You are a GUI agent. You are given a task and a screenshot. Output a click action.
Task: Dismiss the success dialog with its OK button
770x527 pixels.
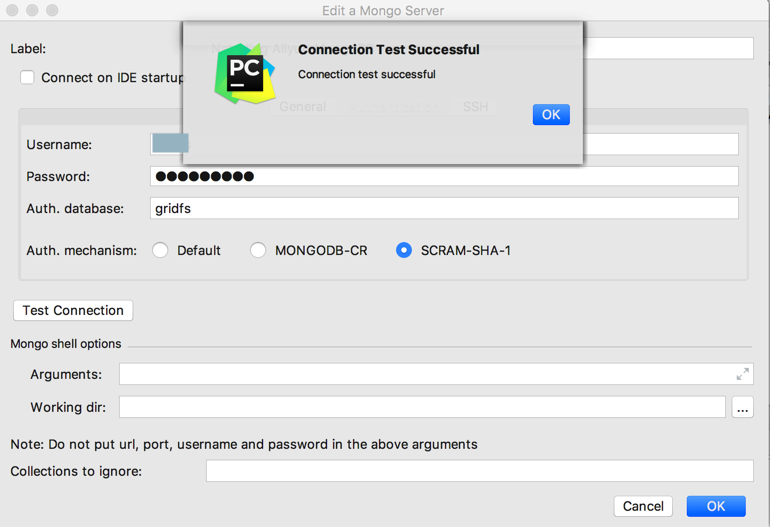[x=551, y=114]
